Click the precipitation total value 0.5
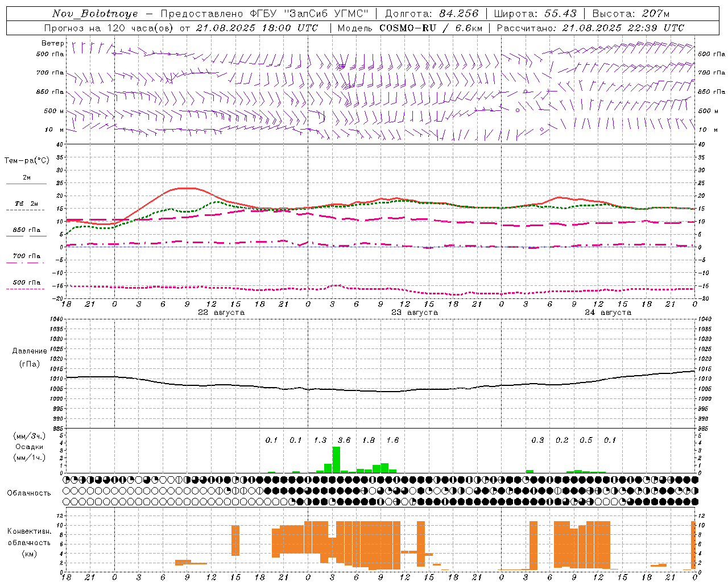Viewport: 728px width, 582px height. click(586, 440)
